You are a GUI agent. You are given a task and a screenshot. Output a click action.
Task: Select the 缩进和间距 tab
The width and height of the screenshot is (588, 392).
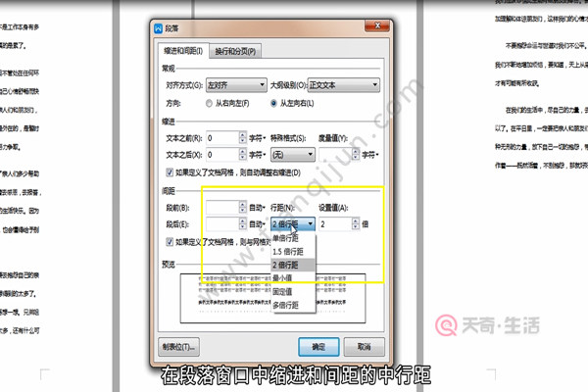coord(181,50)
